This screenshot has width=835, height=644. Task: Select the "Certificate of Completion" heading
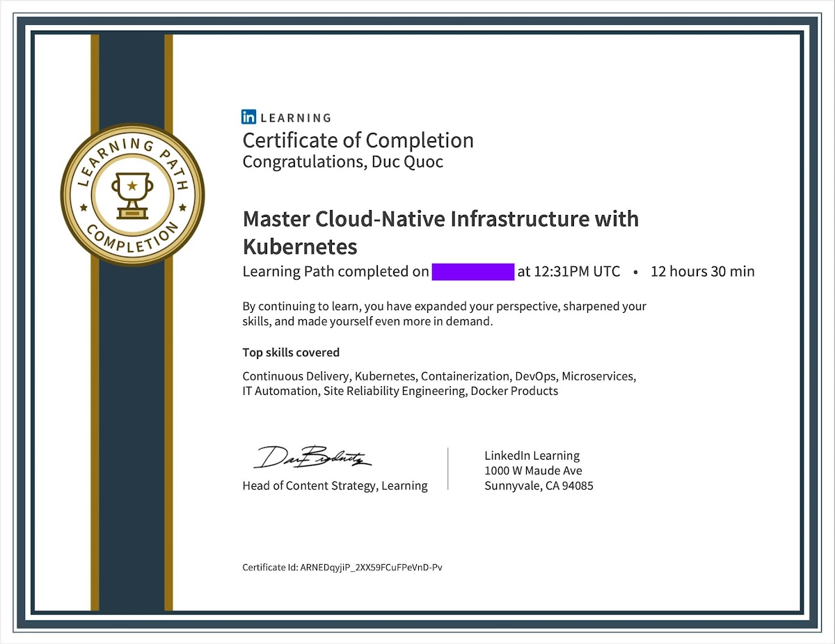[x=358, y=140]
